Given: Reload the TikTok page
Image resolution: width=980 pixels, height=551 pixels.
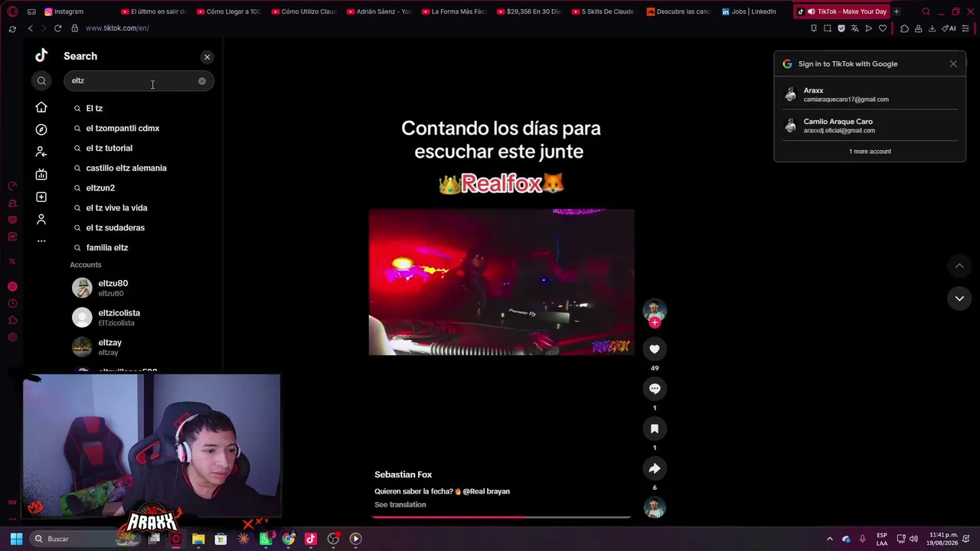Looking at the screenshot, I should [x=57, y=28].
